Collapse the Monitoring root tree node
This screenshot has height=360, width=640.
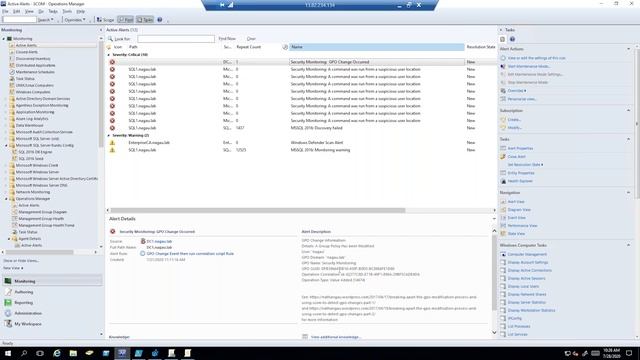4,39
